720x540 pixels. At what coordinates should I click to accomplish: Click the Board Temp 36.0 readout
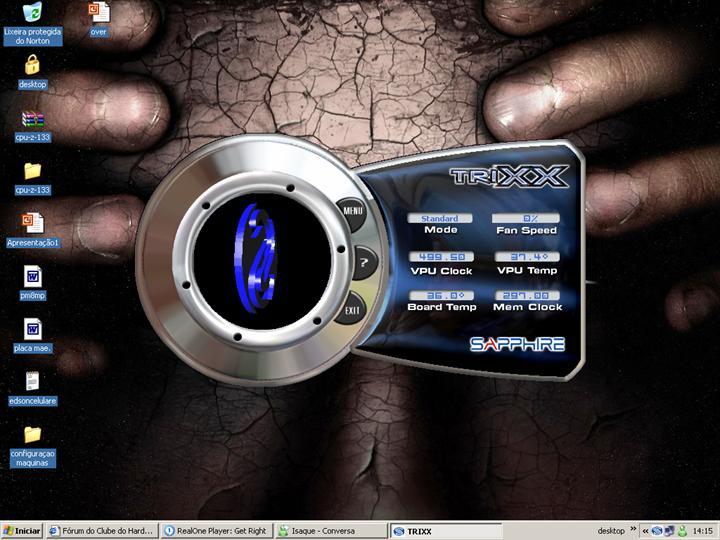pos(441,295)
